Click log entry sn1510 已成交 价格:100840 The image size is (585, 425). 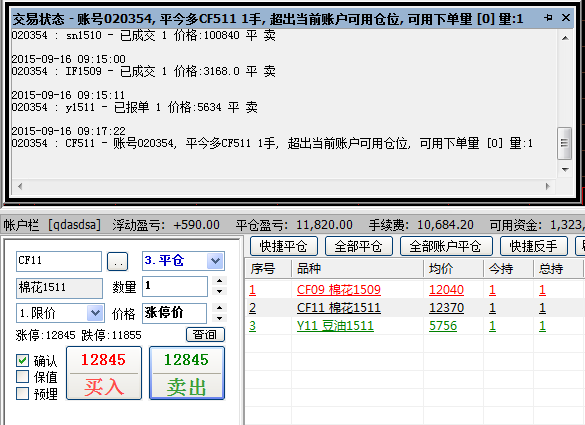(x=144, y=35)
